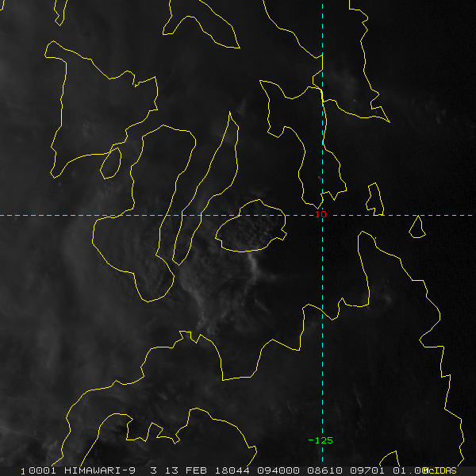The width and height of the screenshot is (476, 476).
Task: Click the green "-125" longitude label
Action: point(321,440)
